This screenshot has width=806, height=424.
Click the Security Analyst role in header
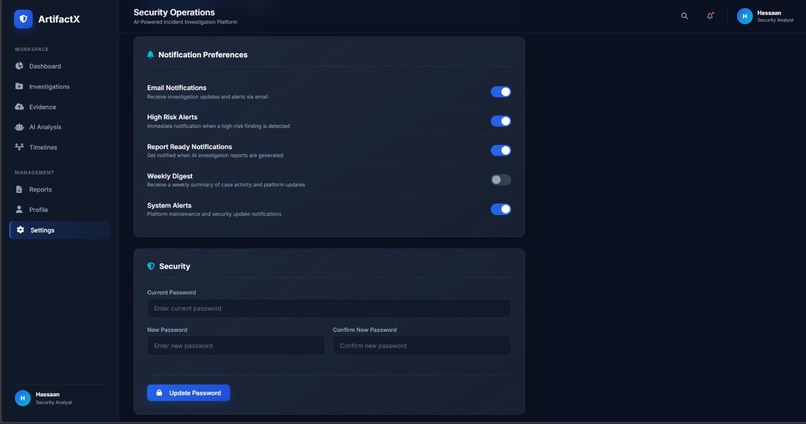(775, 20)
